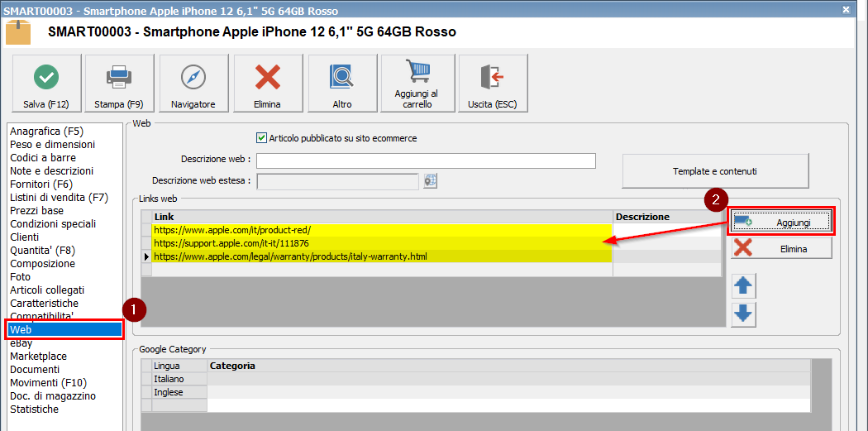Switch to the Marketplace section

click(38, 357)
